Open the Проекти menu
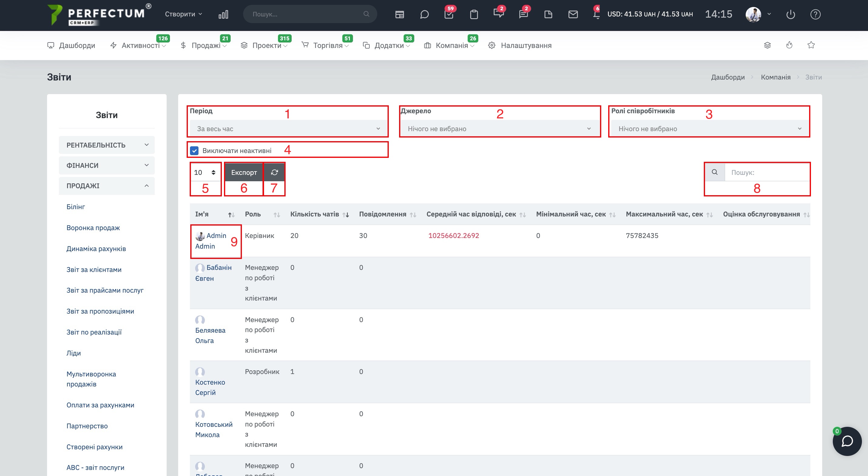The image size is (868, 476). [266, 46]
